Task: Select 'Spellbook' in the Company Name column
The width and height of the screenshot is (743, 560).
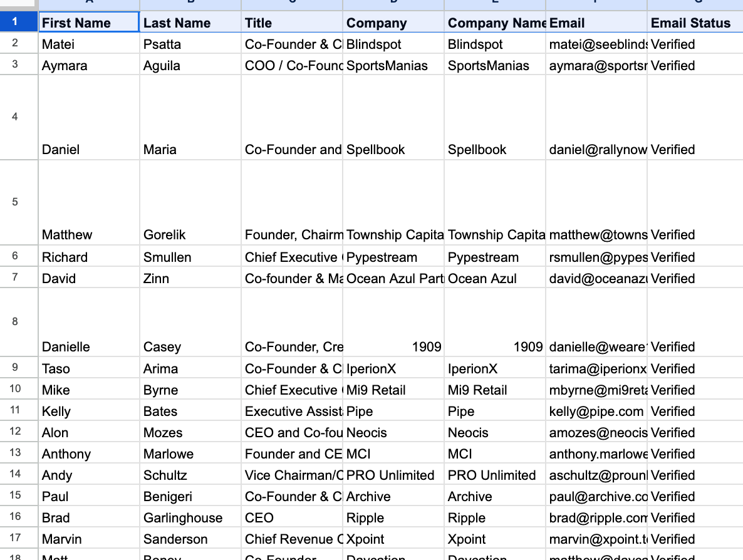Action: click(x=495, y=118)
